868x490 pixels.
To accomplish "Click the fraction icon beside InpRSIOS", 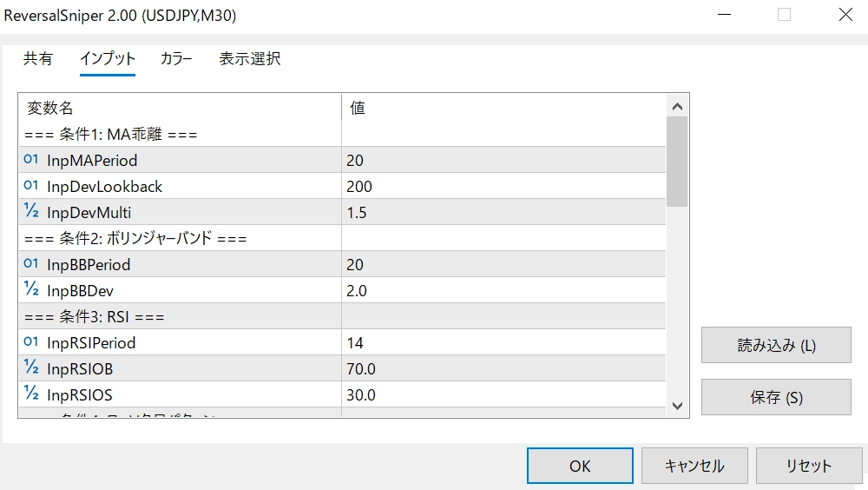I will click(31, 394).
